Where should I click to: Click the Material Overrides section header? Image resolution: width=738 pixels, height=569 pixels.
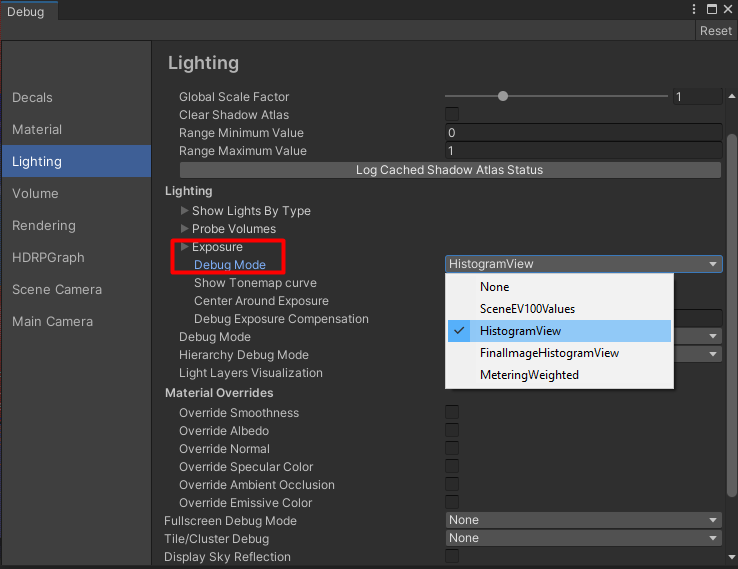(219, 393)
